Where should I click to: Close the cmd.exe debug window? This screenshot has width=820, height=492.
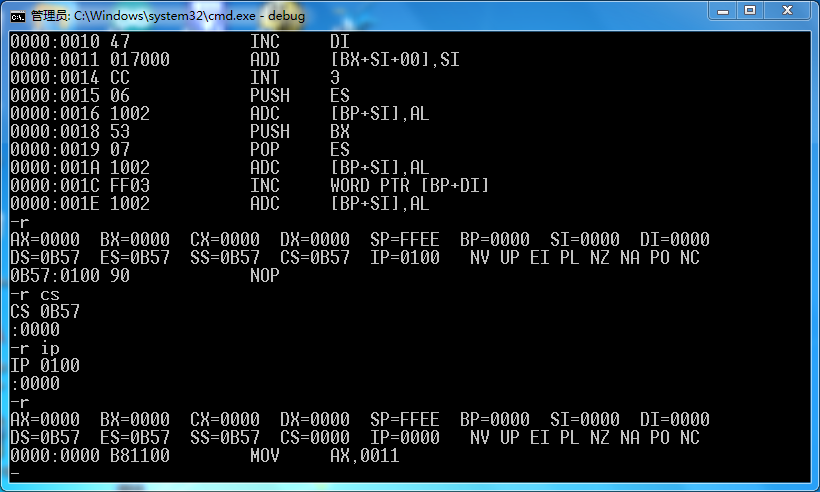(787, 10)
